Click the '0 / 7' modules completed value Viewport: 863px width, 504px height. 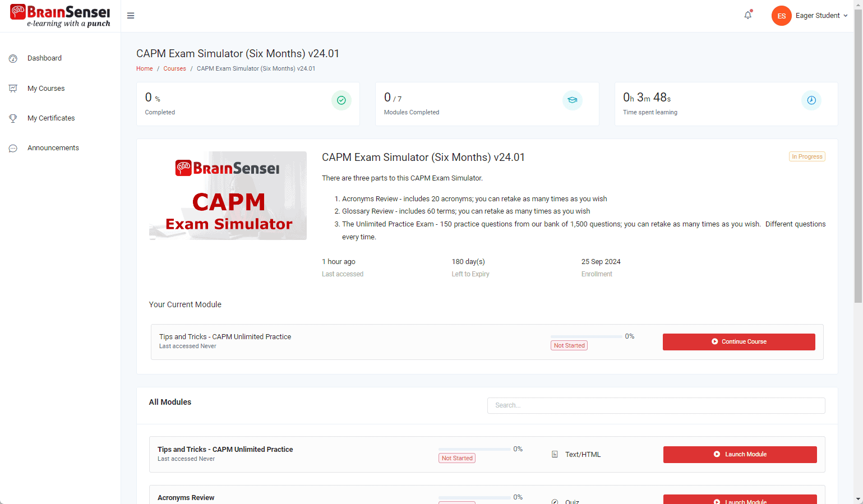(393, 98)
